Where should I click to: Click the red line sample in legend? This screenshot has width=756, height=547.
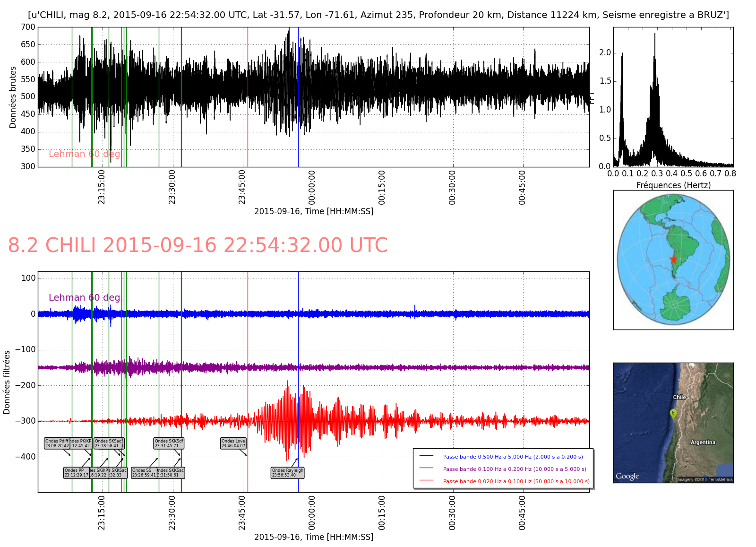pos(426,481)
